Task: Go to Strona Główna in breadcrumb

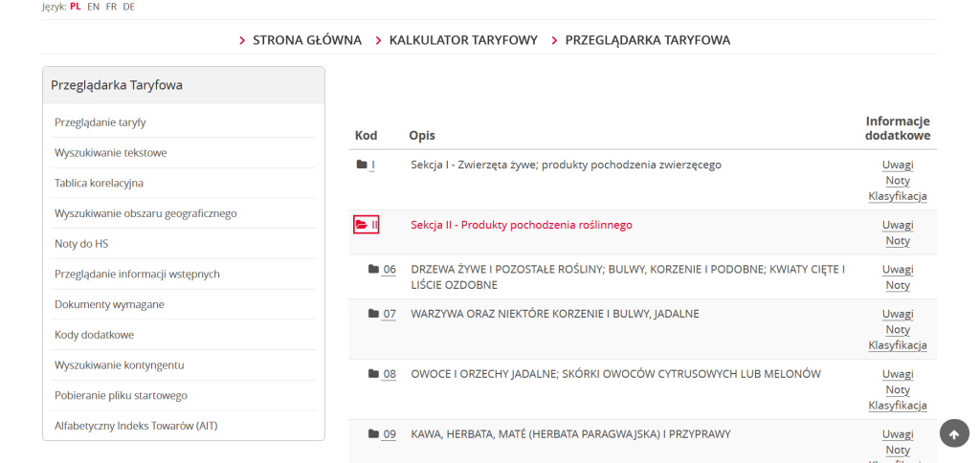Action: (x=307, y=40)
